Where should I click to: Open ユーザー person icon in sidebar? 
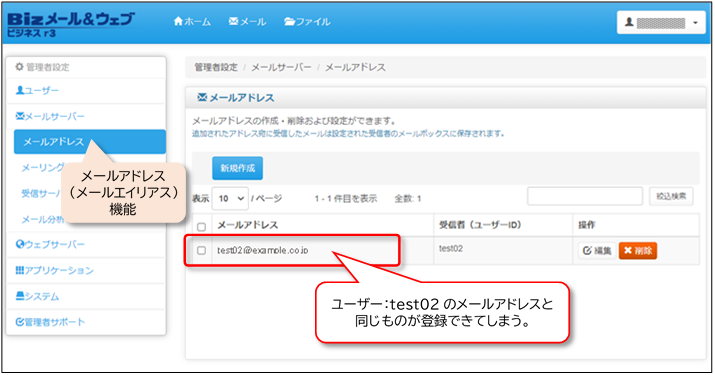click(x=20, y=90)
